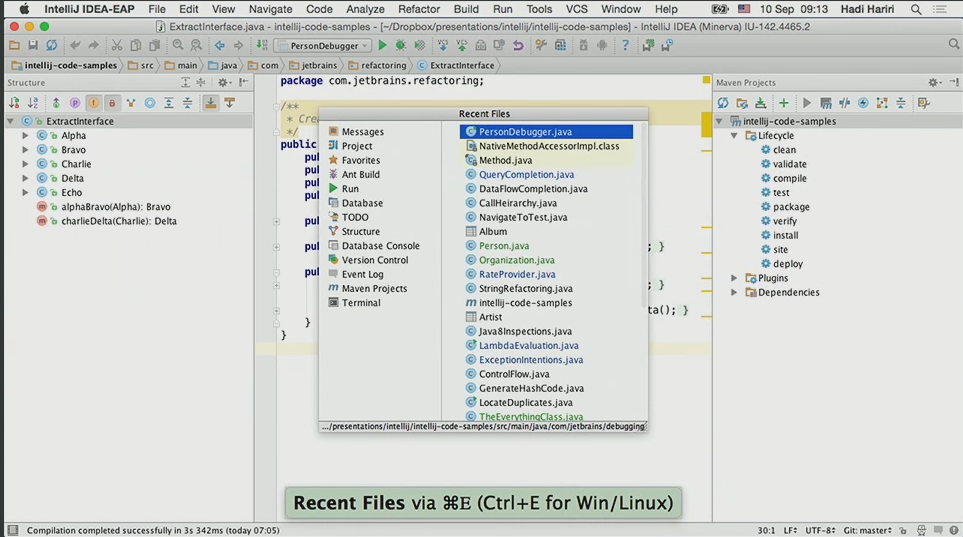Click the green Run button in toolbar
This screenshot has height=537, width=963.
(382, 46)
